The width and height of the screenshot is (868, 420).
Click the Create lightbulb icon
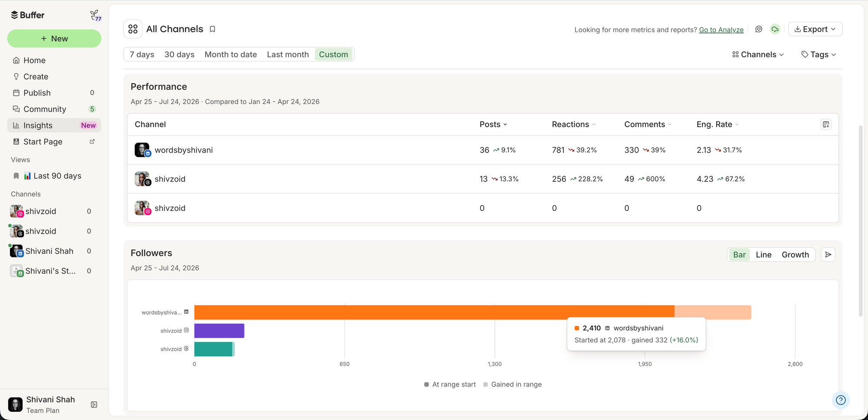(x=16, y=77)
